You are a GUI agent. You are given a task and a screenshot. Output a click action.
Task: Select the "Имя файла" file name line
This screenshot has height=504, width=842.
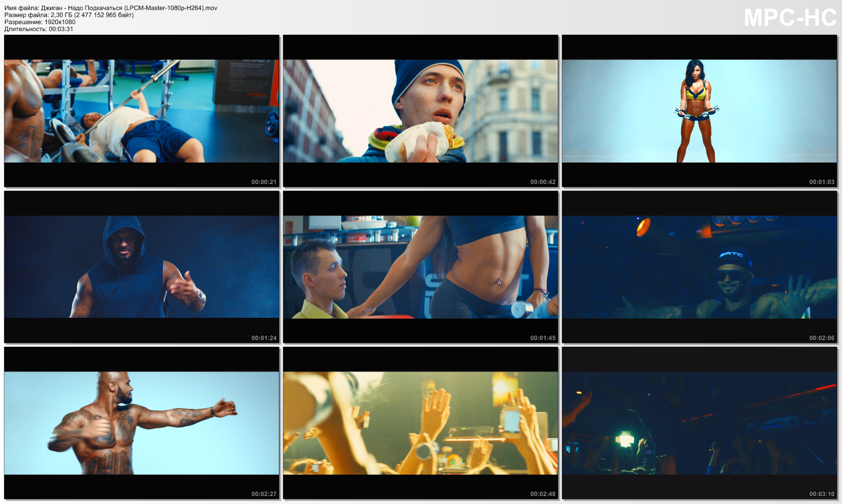pyautogui.click(x=111, y=8)
